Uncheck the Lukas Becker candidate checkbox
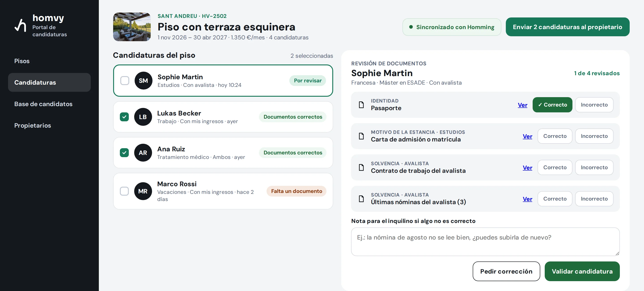The image size is (644, 291). click(x=124, y=117)
